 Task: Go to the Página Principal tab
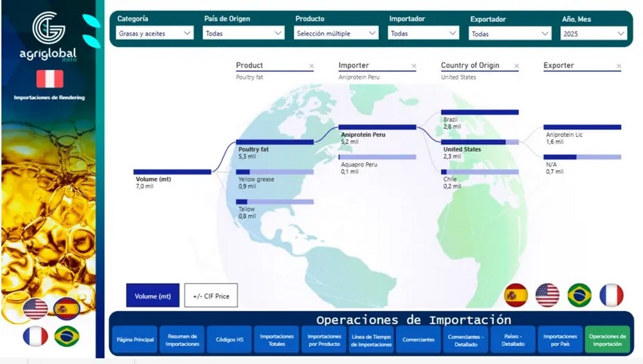135,340
